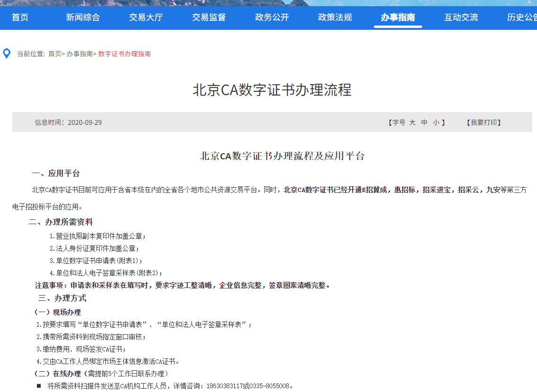Open the 历史公告 navigation item
537x392 pixels.
522,17
